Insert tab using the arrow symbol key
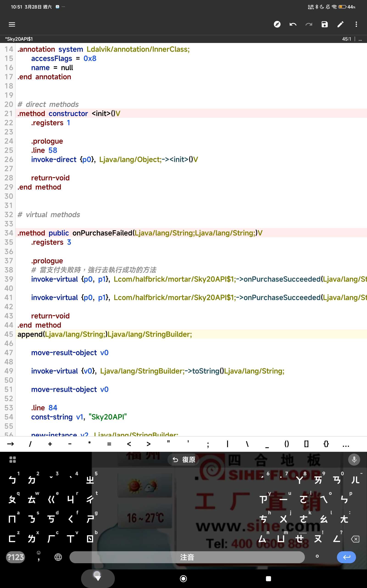 tap(11, 444)
